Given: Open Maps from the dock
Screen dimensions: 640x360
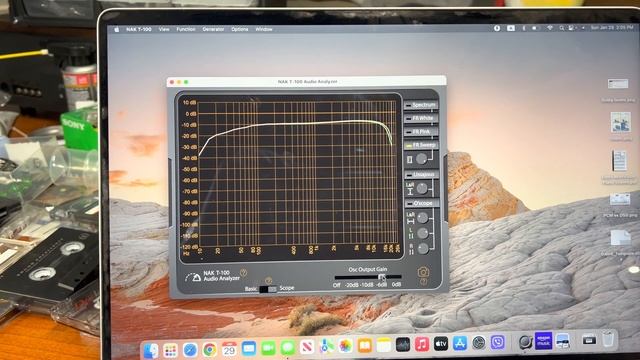Looking at the screenshot, I should tap(326, 347).
